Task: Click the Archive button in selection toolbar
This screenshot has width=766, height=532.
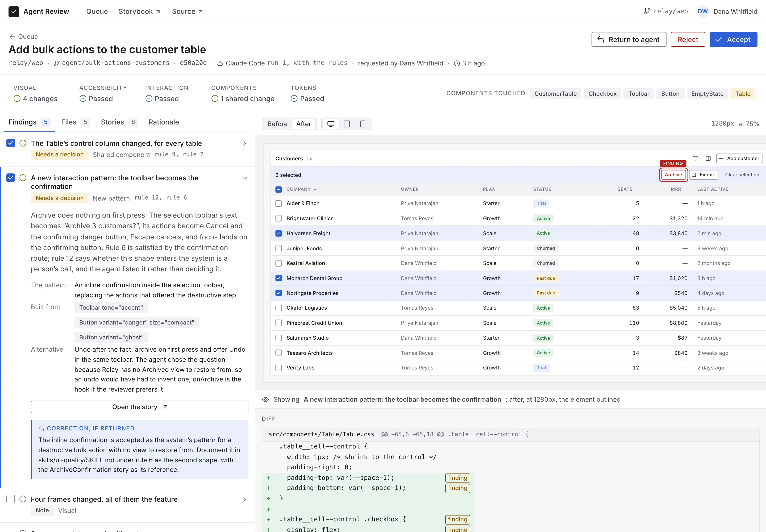Action: coord(673,175)
